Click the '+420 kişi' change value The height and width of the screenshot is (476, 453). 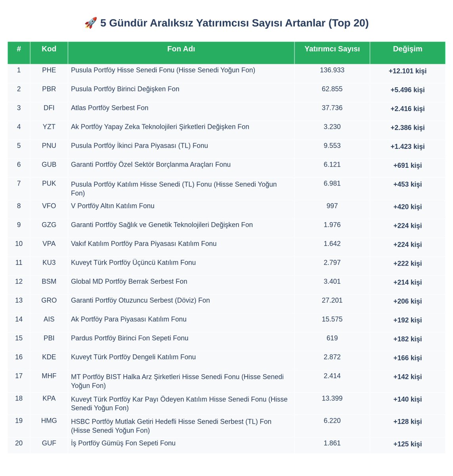tap(407, 207)
